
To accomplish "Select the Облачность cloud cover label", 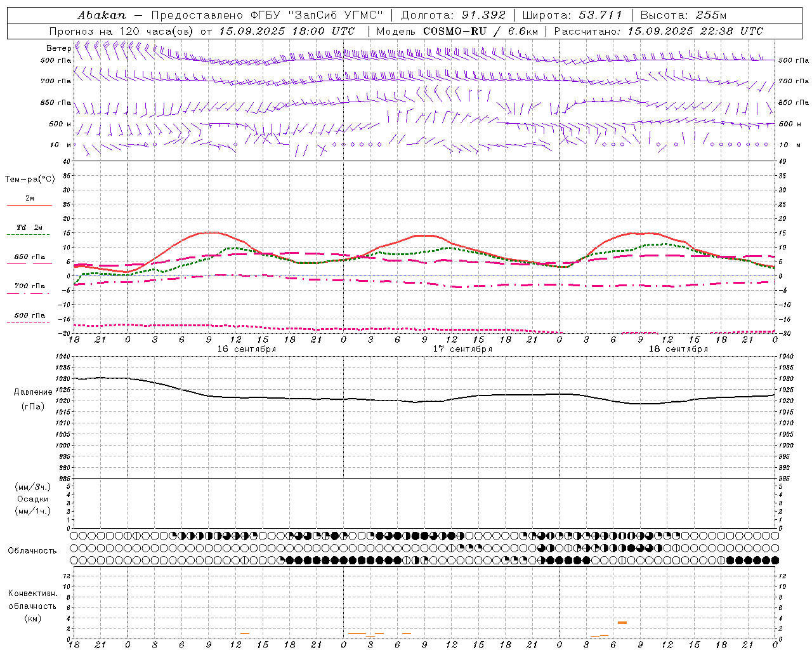I will pyautogui.click(x=33, y=551).
